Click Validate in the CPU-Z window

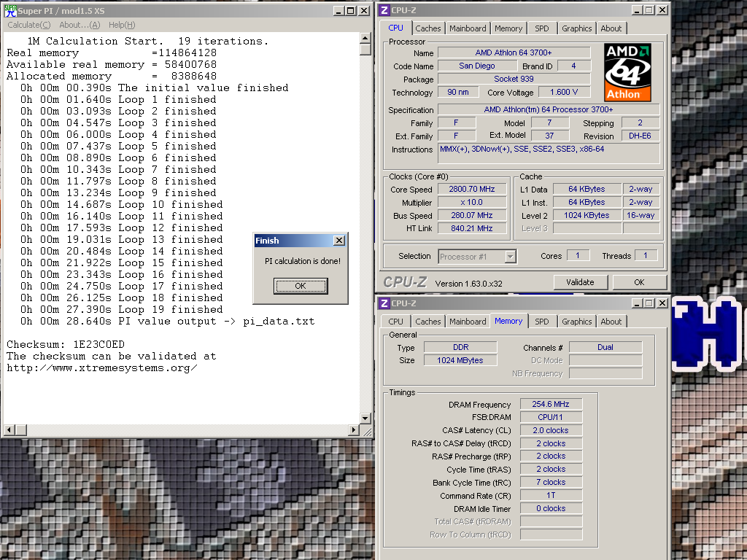580,282
